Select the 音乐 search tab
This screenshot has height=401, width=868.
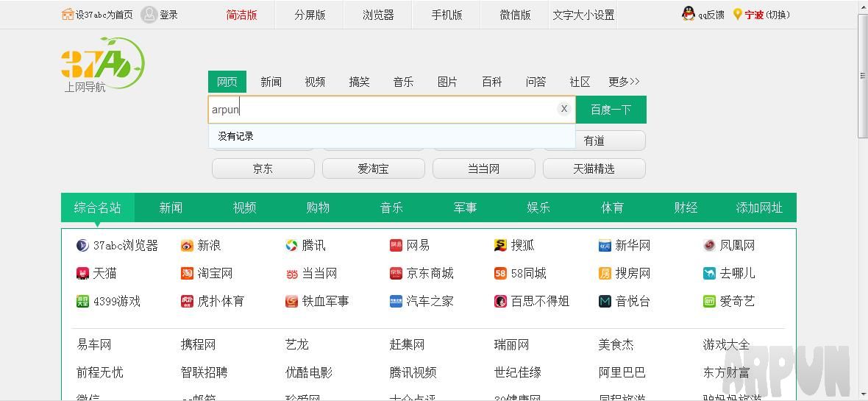[404, 82]
